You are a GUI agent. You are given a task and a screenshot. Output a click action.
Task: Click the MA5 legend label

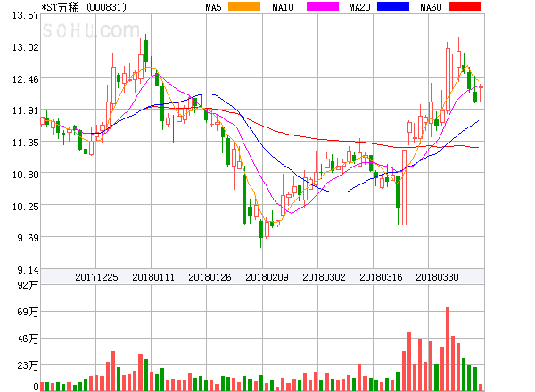pos(213,7)
